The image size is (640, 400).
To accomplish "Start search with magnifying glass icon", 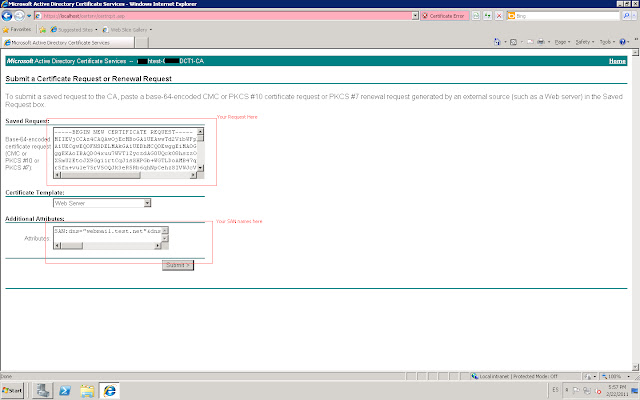I will coord(626,16).
